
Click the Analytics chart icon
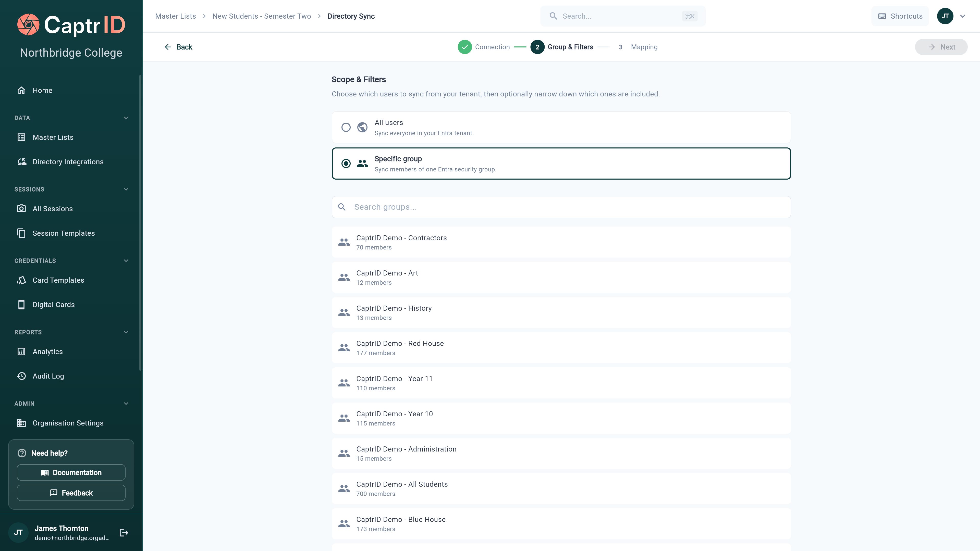click(22, 352)
